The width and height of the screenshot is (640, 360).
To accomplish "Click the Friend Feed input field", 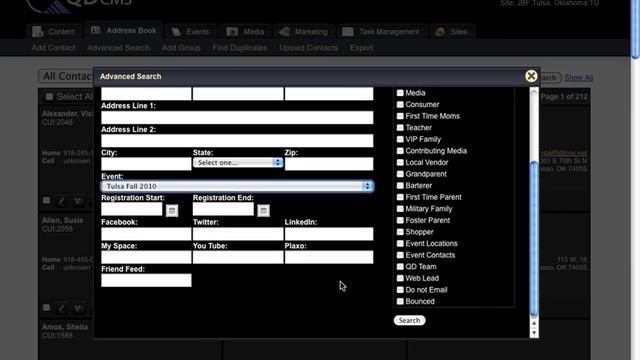I will pyautogui.click(x=146, y=280).
